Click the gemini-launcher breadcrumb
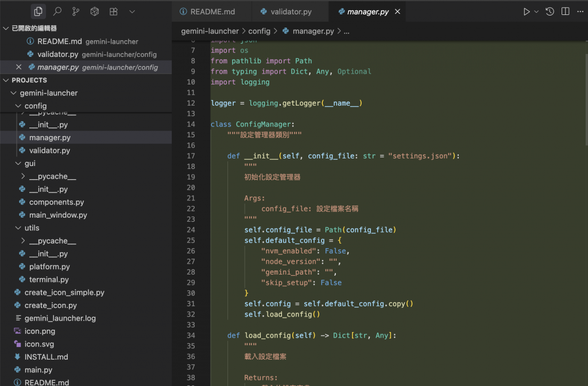 point(210,31)
